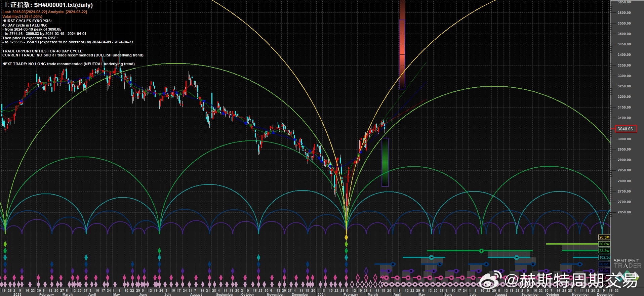
Task: Select the HURST CYCLES SYNOPSIS heading
Action: click(x=27, y=21)
